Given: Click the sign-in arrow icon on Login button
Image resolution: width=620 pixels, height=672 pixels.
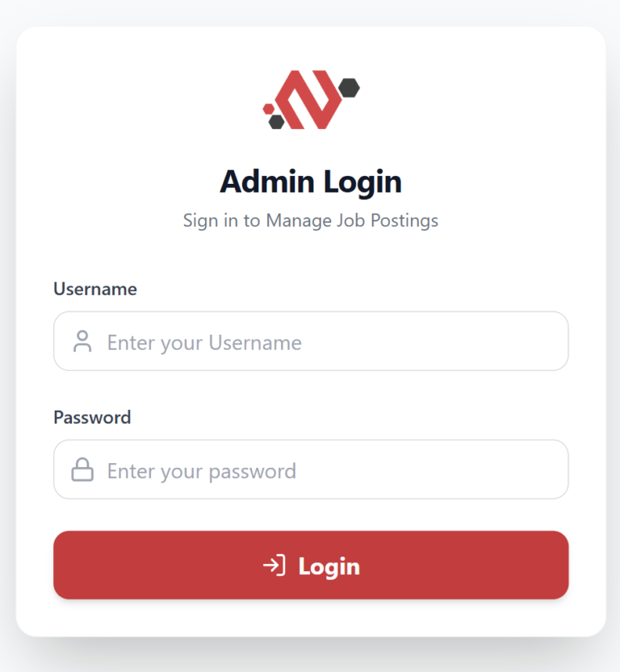Looking at the screenshot, I should pyautogui.click(x=274, y=566).
